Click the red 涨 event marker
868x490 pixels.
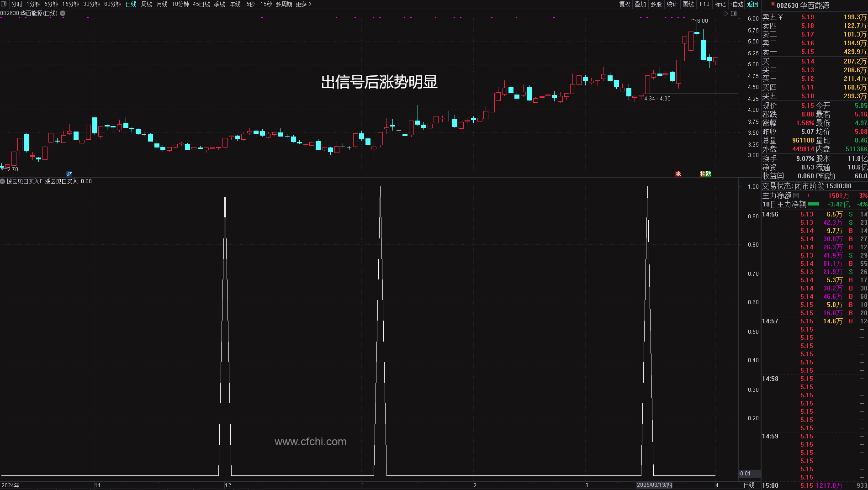[x=678, y=174]
